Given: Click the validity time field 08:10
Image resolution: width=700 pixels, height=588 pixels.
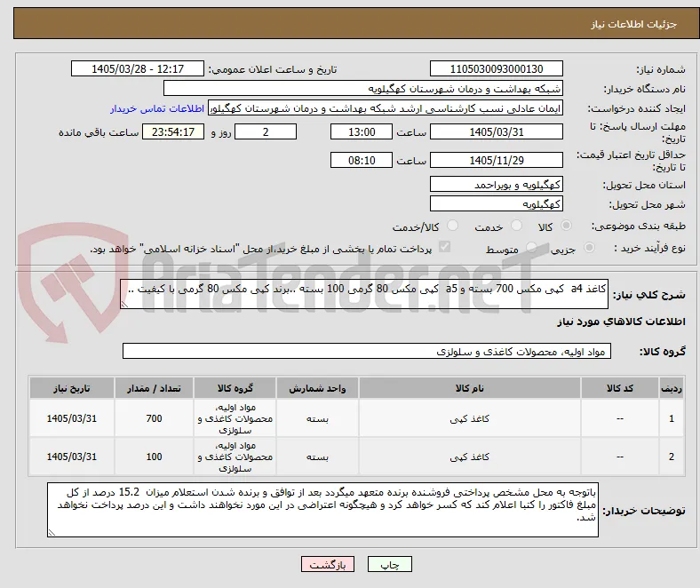Looking at the screenshot, I should click(362, 160).
